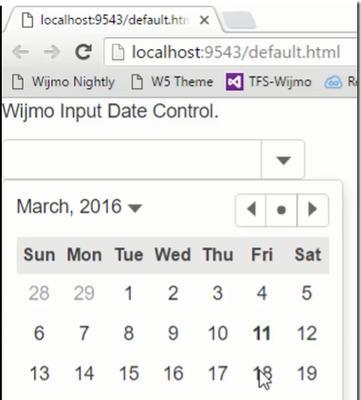Choose day 1 under Tue column
The image size is (361, 400).
pos(129,293)
